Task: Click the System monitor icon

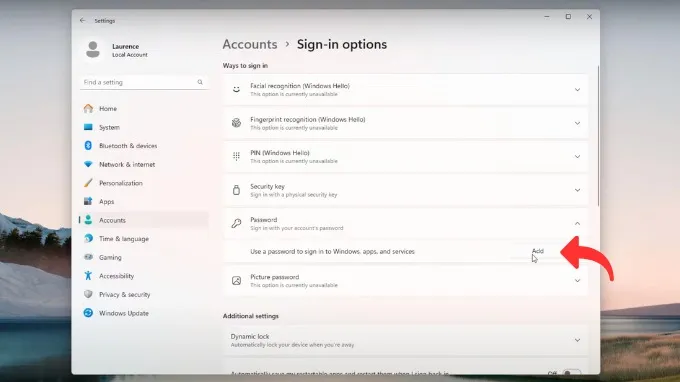Action: pyautogui.click(x=88, y=127)
